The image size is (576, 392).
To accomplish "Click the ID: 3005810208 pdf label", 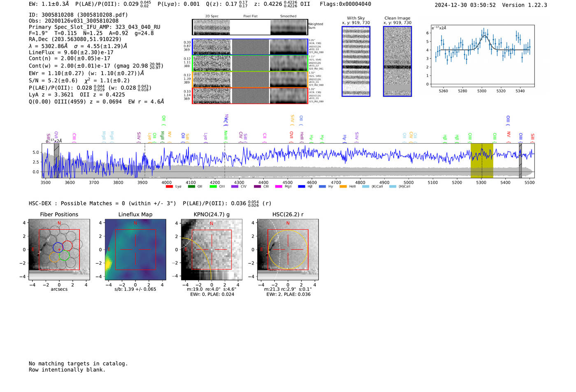I will (x=78, y=14).
